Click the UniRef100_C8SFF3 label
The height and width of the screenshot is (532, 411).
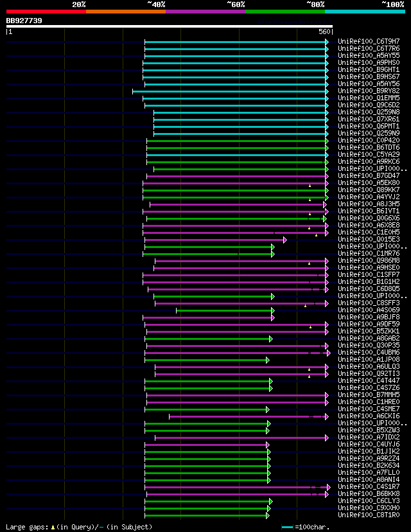369,303
